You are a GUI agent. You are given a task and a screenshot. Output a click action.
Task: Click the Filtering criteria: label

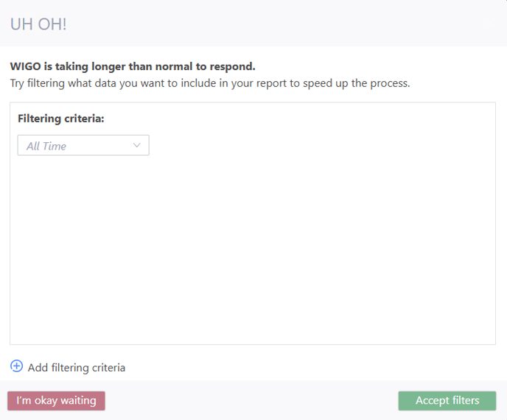click(60, 119)
